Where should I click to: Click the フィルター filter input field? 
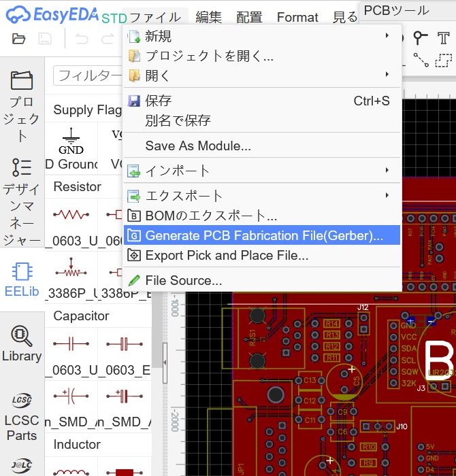(88, 75)
